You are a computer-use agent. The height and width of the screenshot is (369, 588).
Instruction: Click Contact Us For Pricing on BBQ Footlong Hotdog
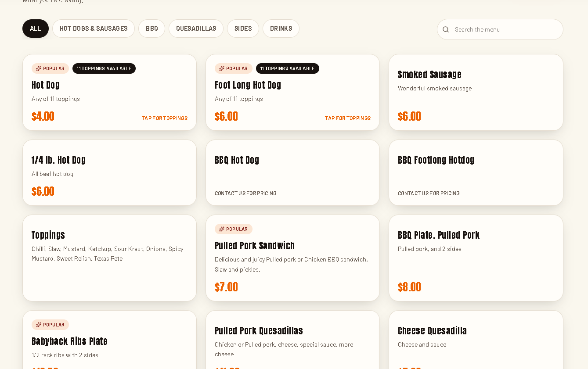(x=429, y=193)
